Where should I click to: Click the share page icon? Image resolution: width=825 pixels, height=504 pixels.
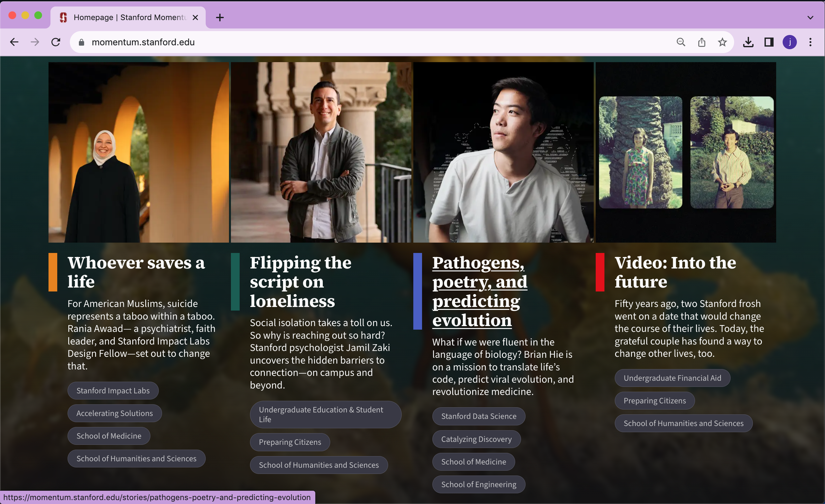coord(702,42)
